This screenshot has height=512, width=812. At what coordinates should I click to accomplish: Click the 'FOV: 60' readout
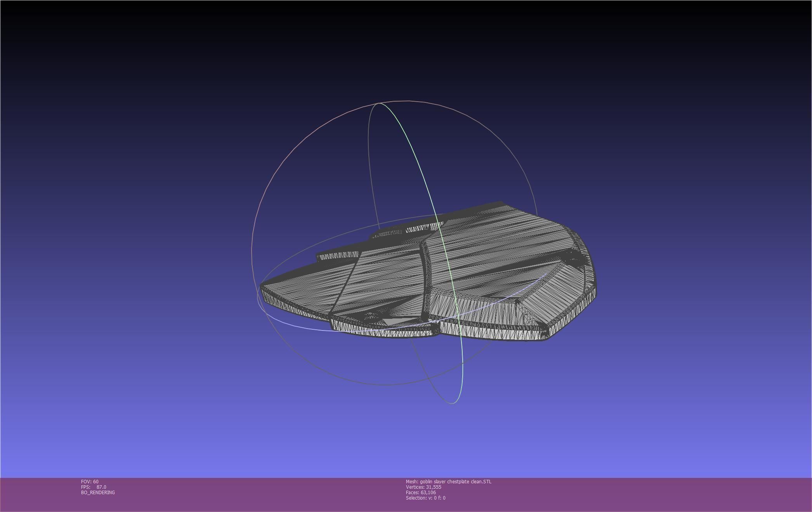point(90,482)
